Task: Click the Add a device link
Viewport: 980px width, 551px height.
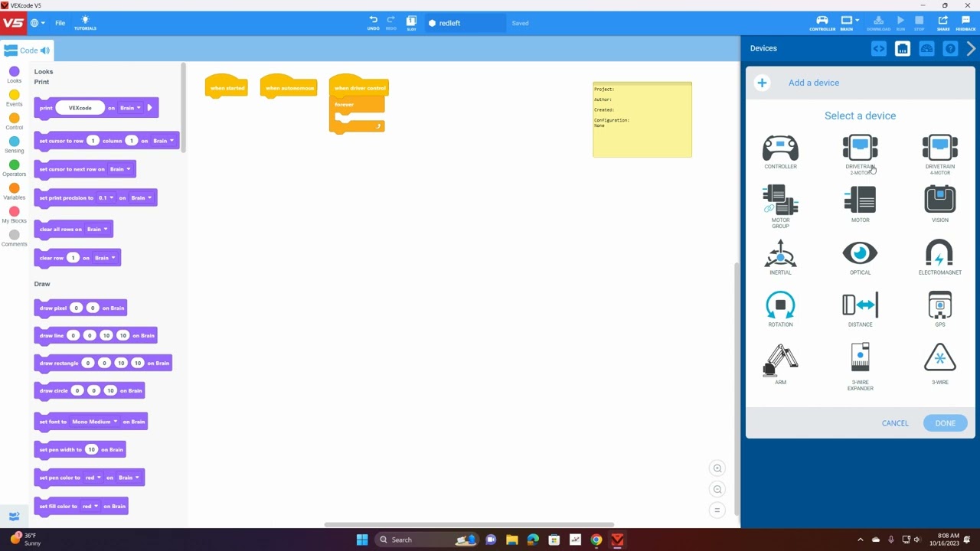Action: tap(813, 83)
